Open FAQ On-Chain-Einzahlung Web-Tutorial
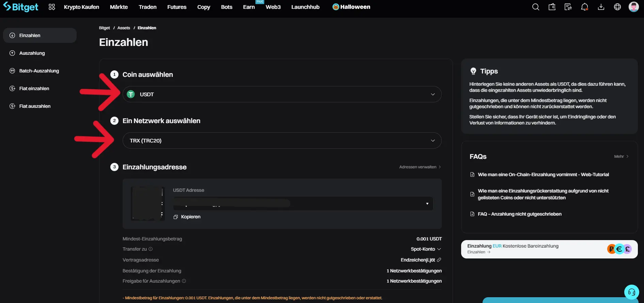This screenshot has height=303, width=644. pos(543,174)
